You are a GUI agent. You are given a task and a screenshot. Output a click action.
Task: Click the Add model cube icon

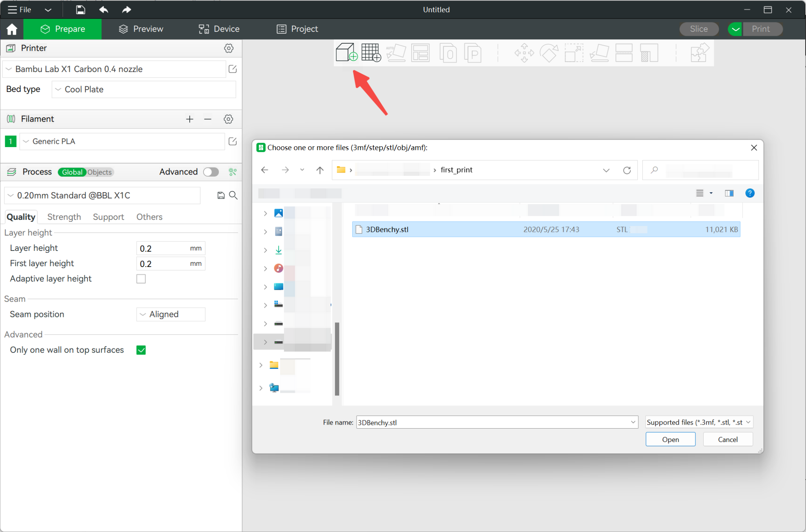click(346, 52)
